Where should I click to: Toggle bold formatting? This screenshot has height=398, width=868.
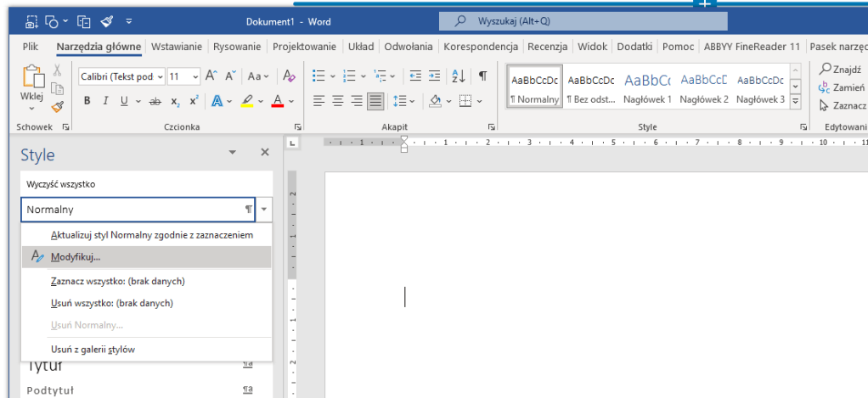(87, 101)
